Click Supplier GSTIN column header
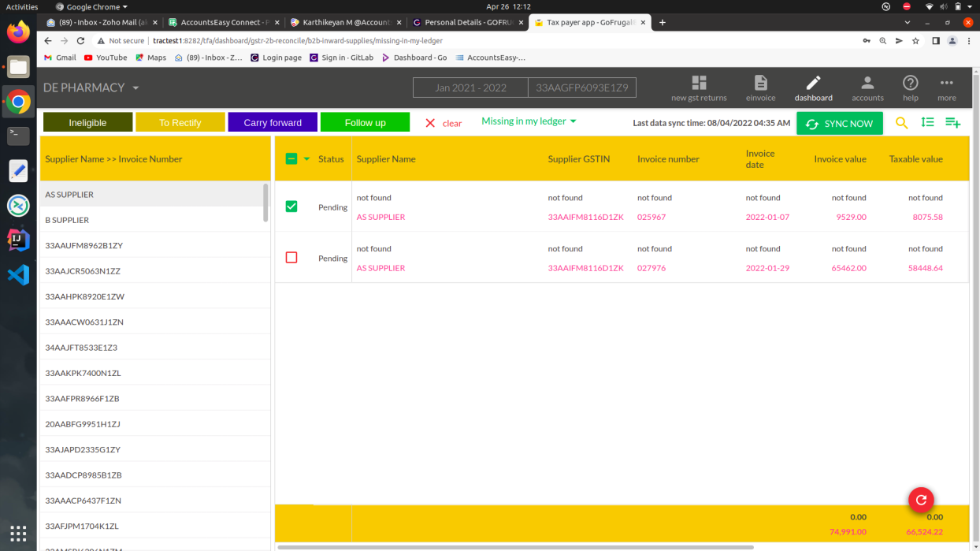The width and height of the screenshot is (980, 551). [x=581, y=158]
